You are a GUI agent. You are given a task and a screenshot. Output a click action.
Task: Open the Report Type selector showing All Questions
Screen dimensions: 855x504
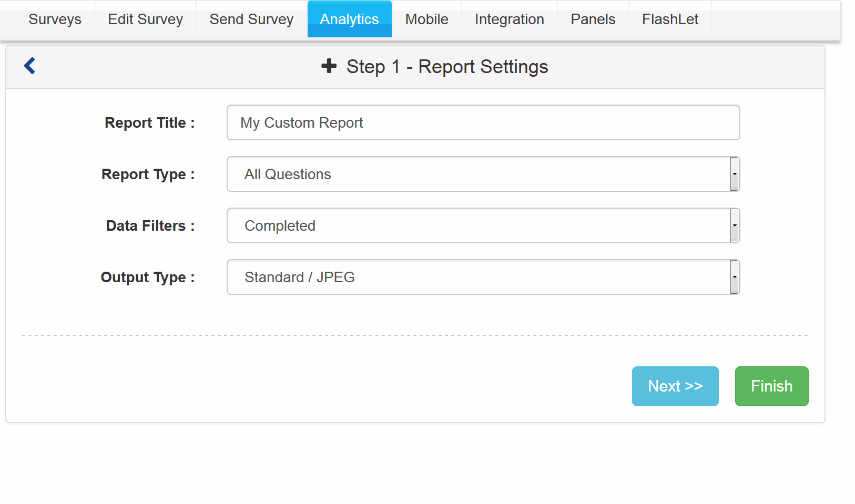point(473,174)
